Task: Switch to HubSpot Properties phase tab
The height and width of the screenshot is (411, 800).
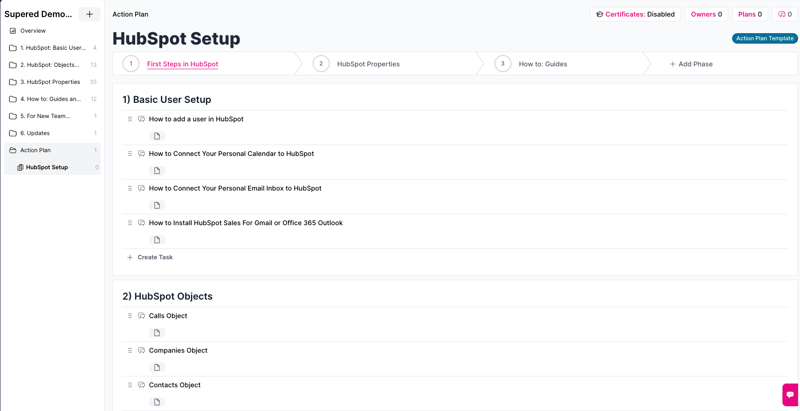Action: coord(367,64)
